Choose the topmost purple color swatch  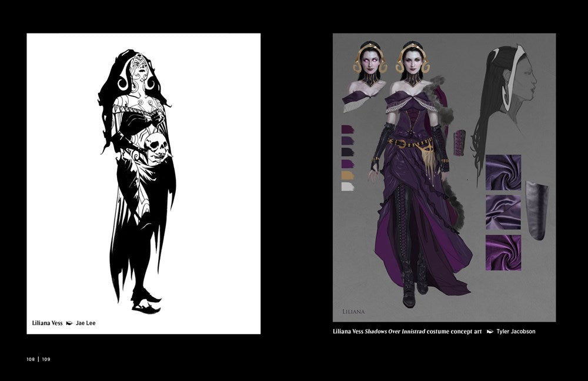(x=348, y=129)
